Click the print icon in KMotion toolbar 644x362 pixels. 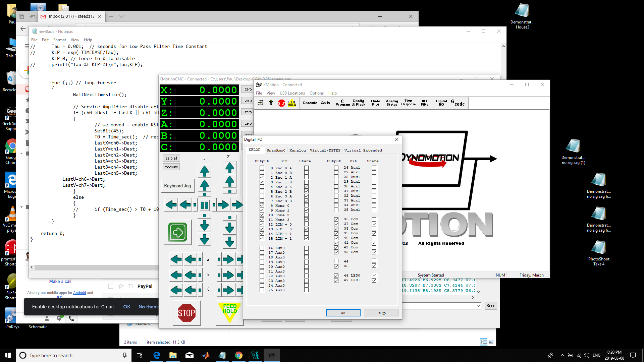coord(261,103)
